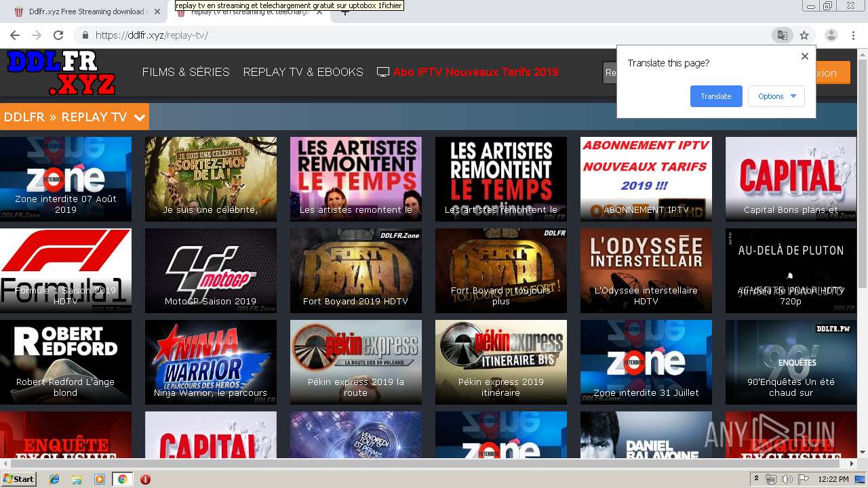Open the translate Options dropdown
This screenshot has width=868, height=488.
click(x=776, y=96)
